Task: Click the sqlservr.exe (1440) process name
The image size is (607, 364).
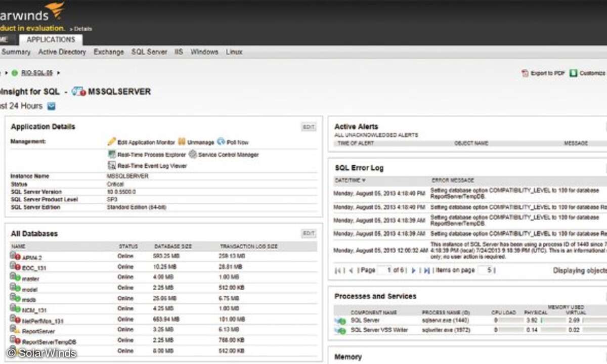Action: (x=445, y=321)
